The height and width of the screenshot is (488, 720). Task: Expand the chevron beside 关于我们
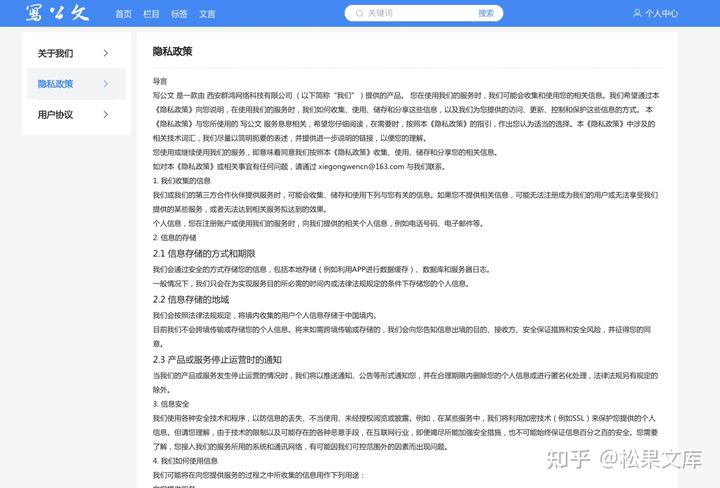tap(106, 53)
